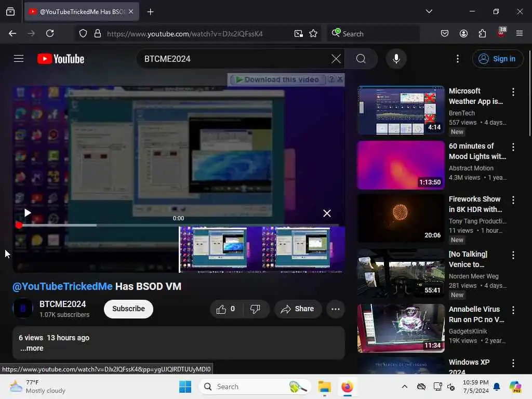Open Copilot preview icon in taskbar
The image size is (532, 399).
click(x=515, y=387)
